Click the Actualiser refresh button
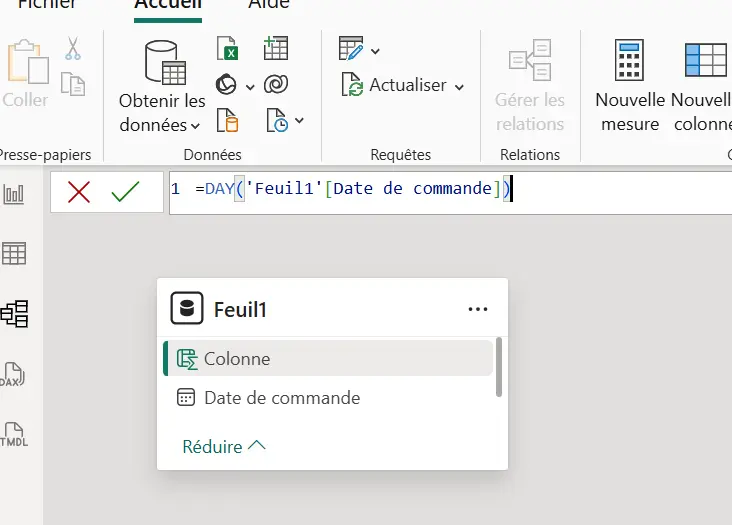732x525 pixels. [394, 85]
